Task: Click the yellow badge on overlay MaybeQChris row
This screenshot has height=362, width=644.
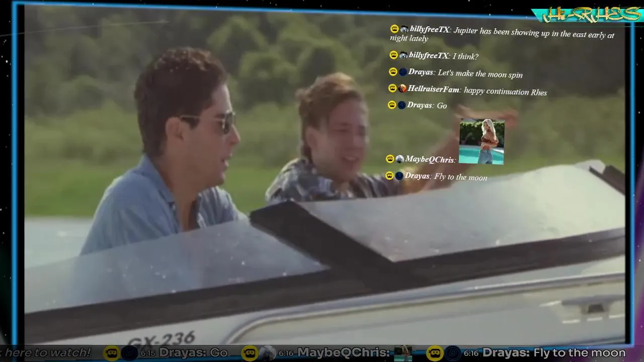Action: pos(390,159)
